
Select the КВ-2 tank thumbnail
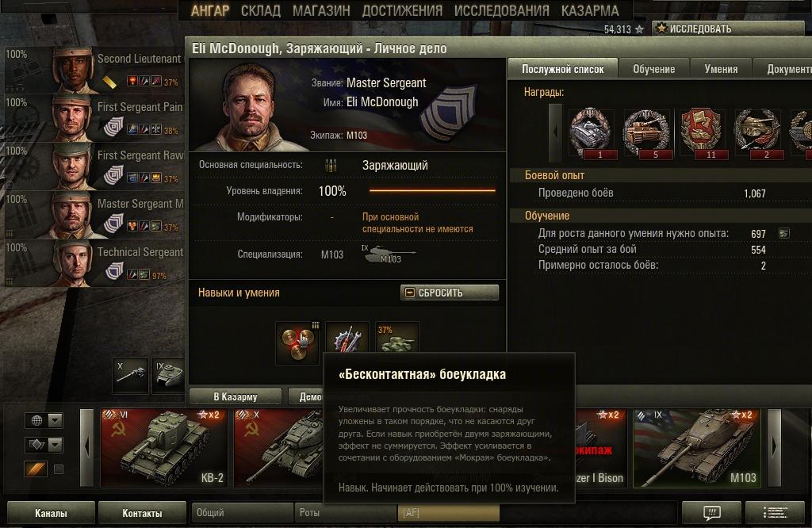163,448
